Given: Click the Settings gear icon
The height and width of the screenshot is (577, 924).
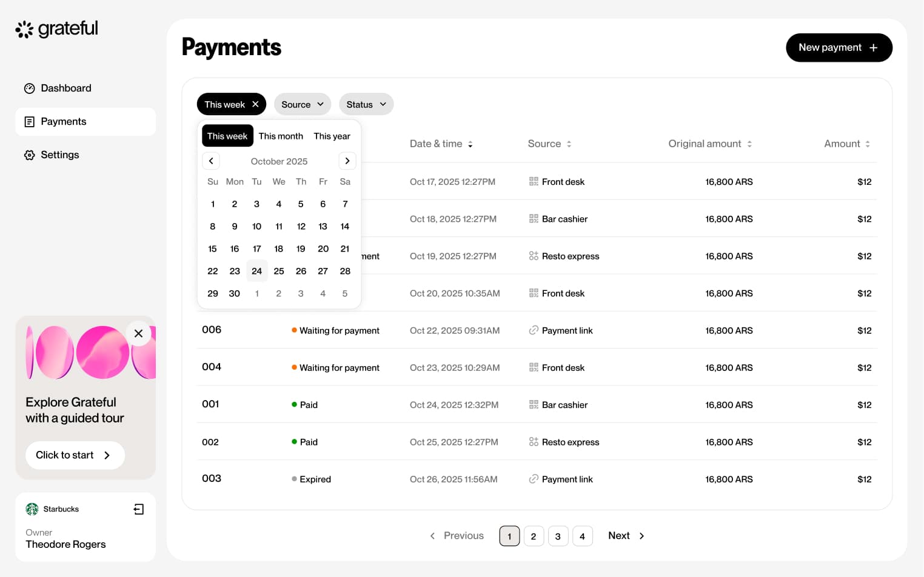Looking at the screenshot, I should coord(29,155).
